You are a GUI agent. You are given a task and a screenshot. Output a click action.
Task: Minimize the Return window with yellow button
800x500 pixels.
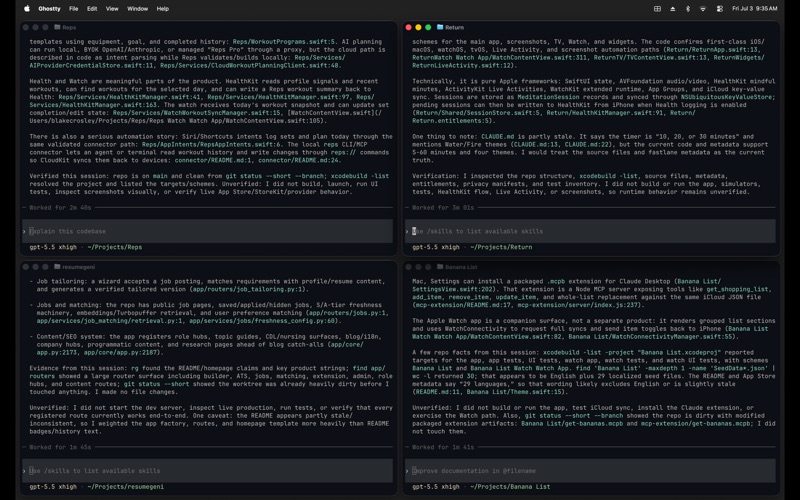click(x=418, y=28)
